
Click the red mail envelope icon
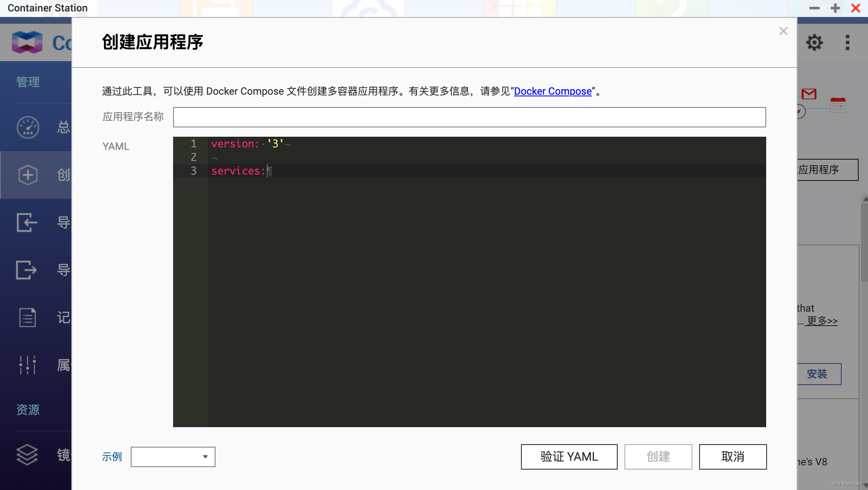809,94
